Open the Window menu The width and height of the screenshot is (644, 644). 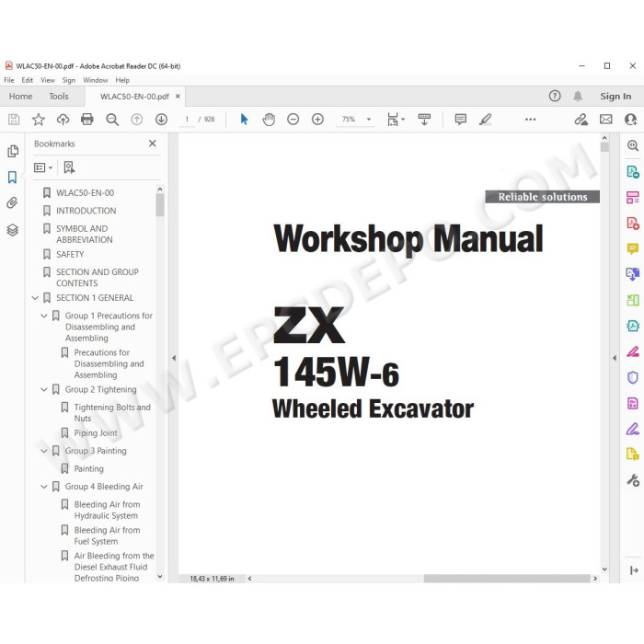96,80
